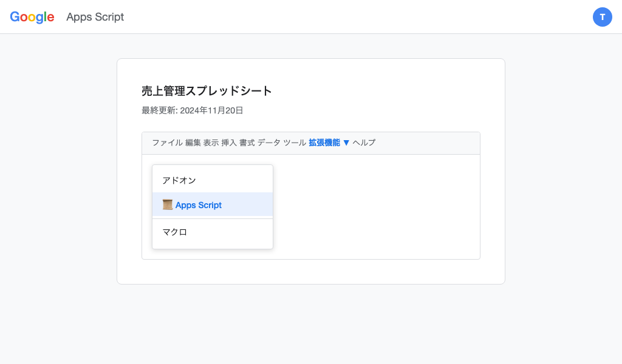Click the last updated date text
Screen dimensions: 622x364
[x=192, y=110]
